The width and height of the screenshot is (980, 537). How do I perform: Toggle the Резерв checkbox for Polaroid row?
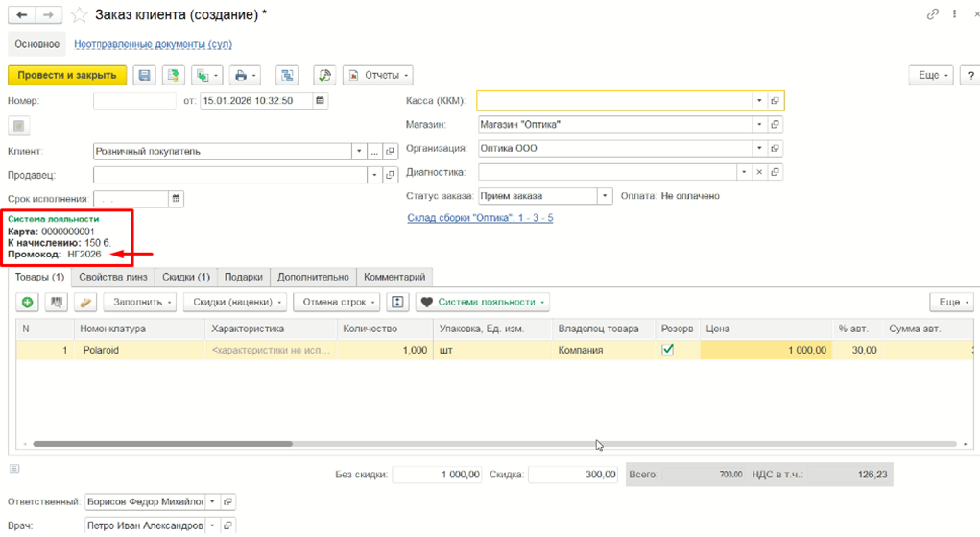[x=667, y=350]
